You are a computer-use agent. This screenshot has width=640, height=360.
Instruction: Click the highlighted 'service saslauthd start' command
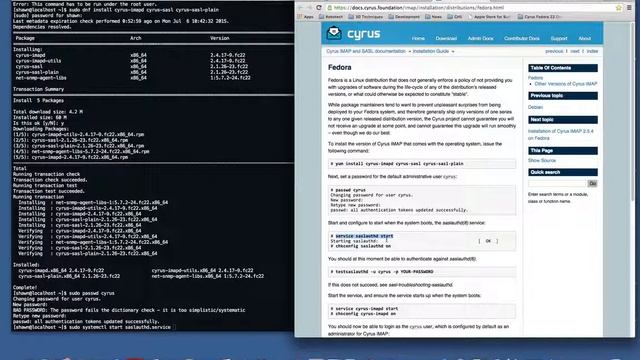tap(364, 236)
